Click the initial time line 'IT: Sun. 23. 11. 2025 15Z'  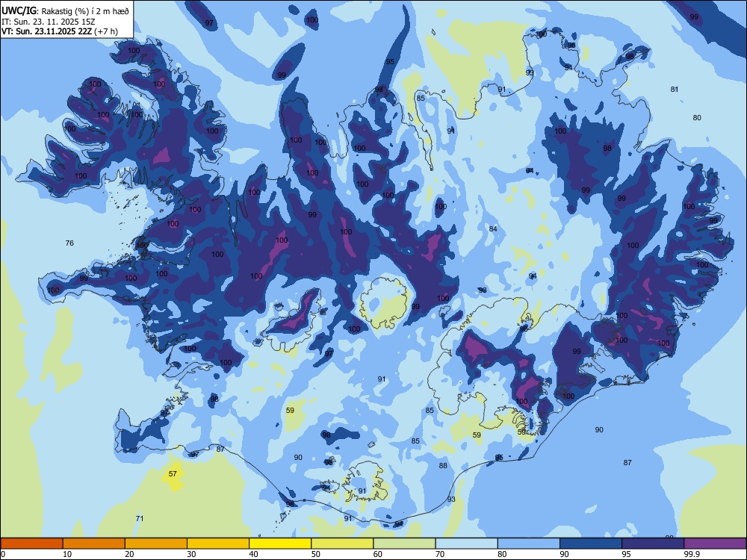tap(48, 22)
